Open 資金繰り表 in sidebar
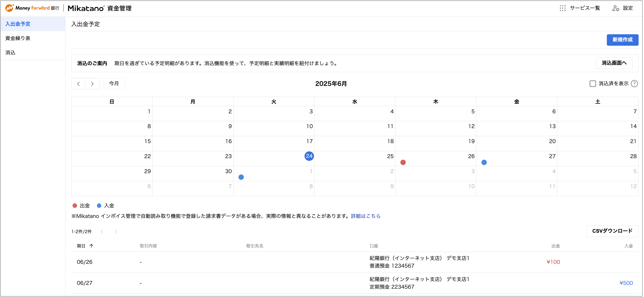The width and height of the screenshot is (644, 297). click(33, 38)
